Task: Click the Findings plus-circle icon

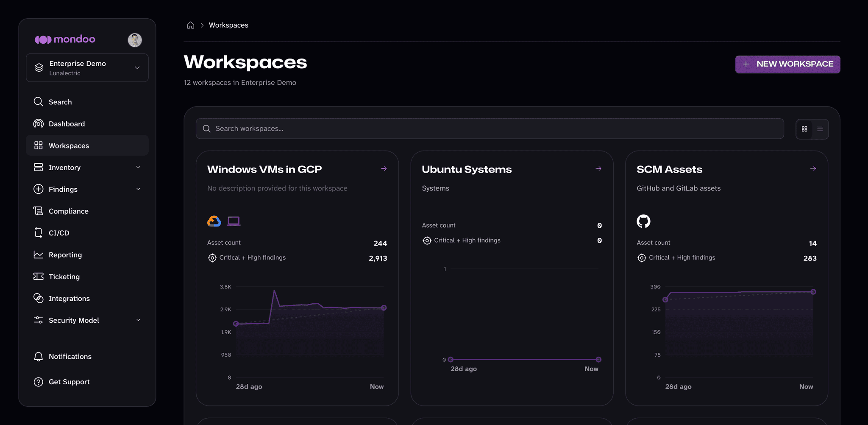Action: (x=38, y=189)
